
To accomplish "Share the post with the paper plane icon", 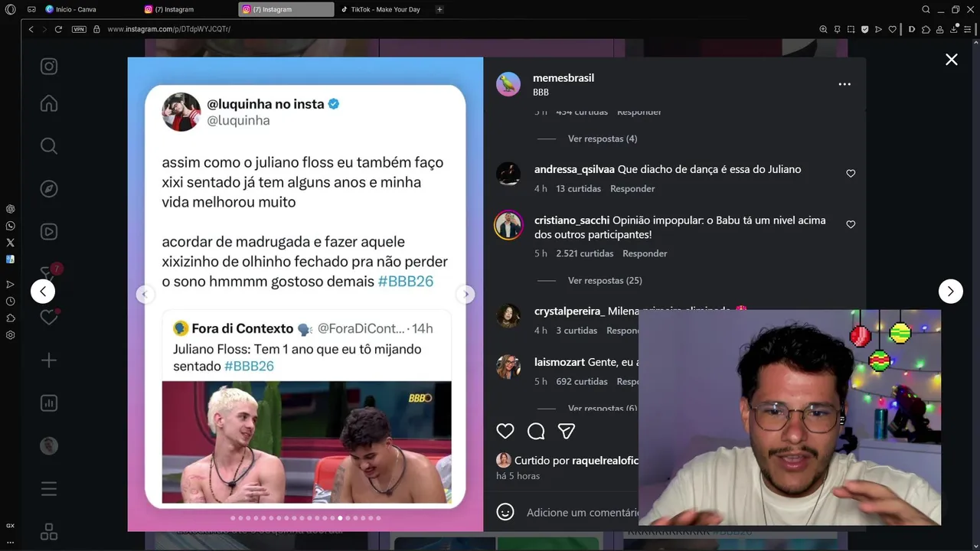I will tap(567, 431).
